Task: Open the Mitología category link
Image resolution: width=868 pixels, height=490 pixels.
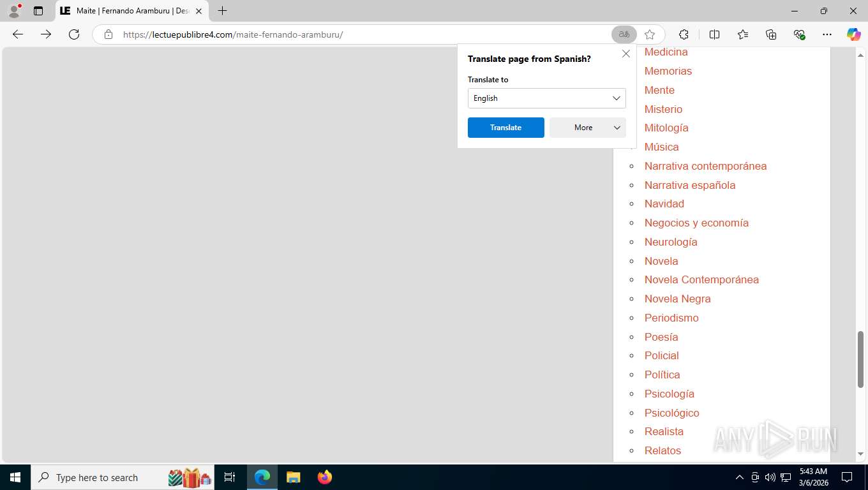Action: (x=666, y=128)
